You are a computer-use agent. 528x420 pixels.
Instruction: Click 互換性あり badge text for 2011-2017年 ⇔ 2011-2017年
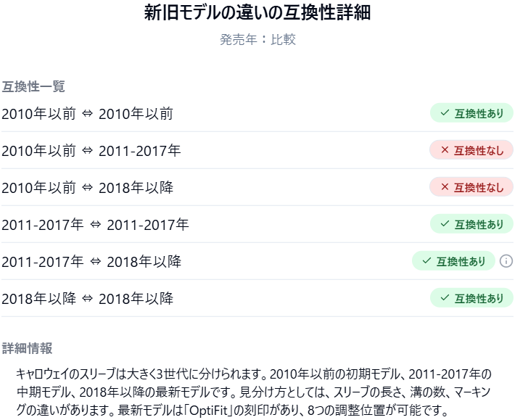[479, 224]
